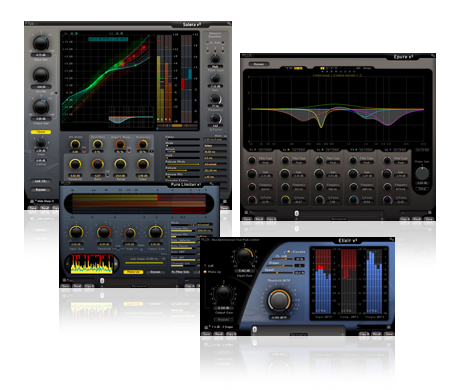Open settings wrench in Pure Limiter window
455x390 pixels.
click(x=211, y=184)
